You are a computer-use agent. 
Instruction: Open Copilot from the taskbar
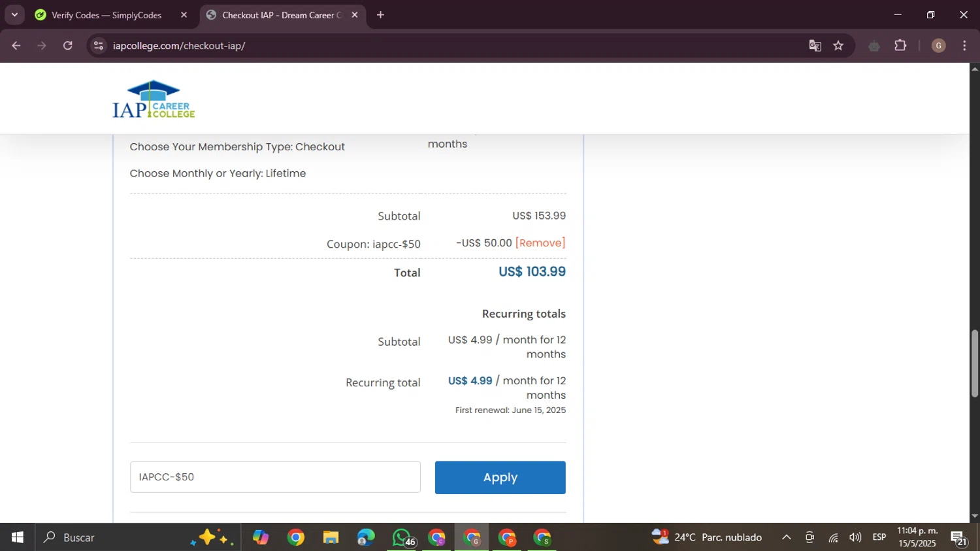click(261, 537)
